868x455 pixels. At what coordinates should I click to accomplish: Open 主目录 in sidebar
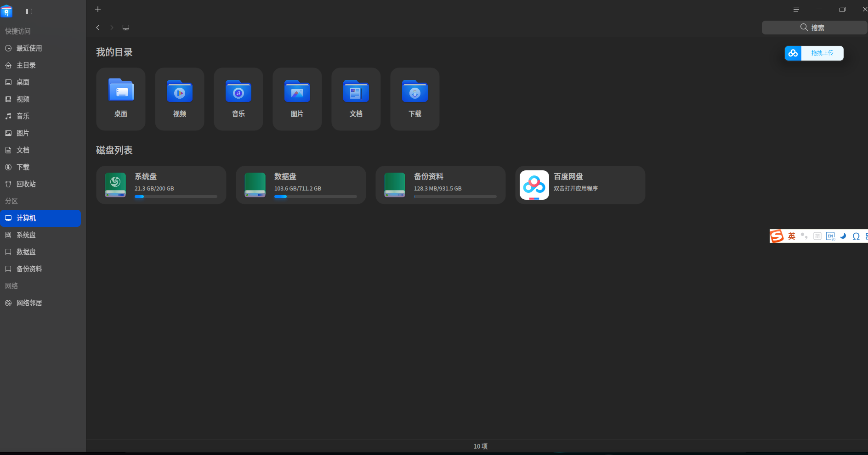[40, 65]
